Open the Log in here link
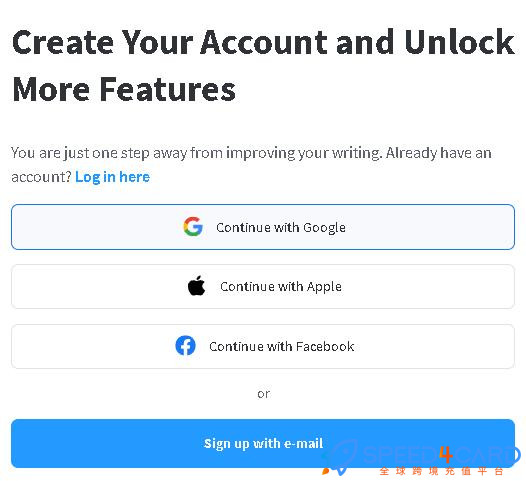This screenshot has height=481, width=526. [112, 177]
